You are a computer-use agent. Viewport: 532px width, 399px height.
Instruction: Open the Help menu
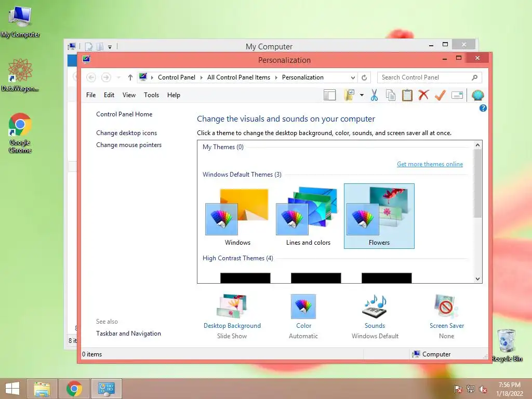tap(174, 95)
